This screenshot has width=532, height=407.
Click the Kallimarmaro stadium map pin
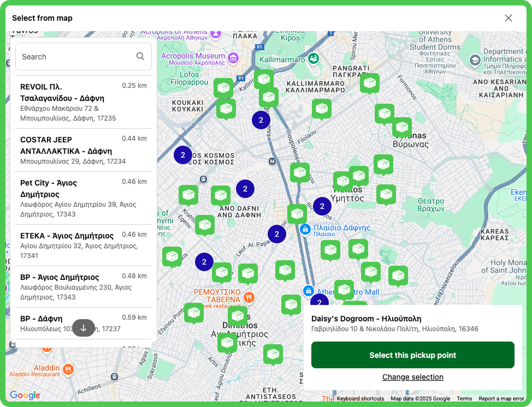[x=314, y=58]
